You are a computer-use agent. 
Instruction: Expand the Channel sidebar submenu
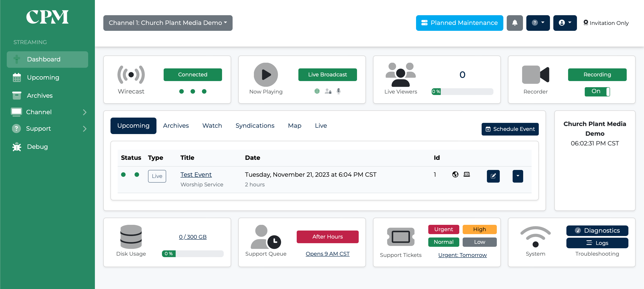pyautogui.click(x=85, y=112)
